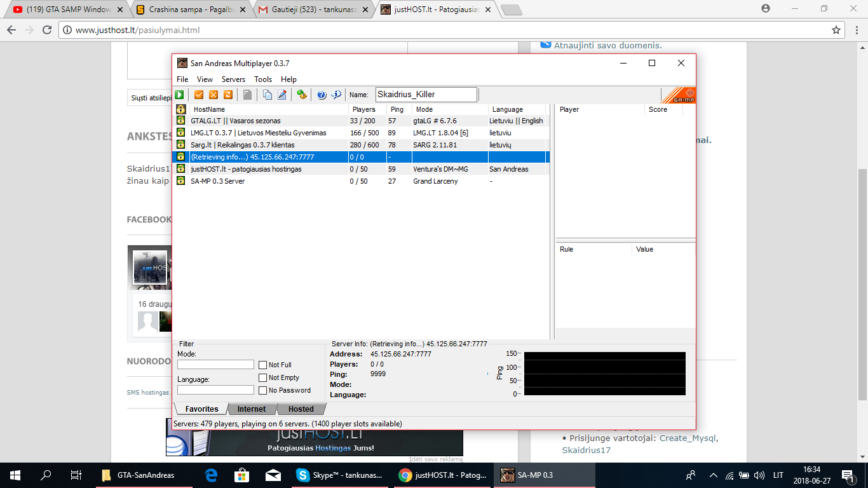
Task: Enable the No Password filter checkbox
Action: [262, 390]
